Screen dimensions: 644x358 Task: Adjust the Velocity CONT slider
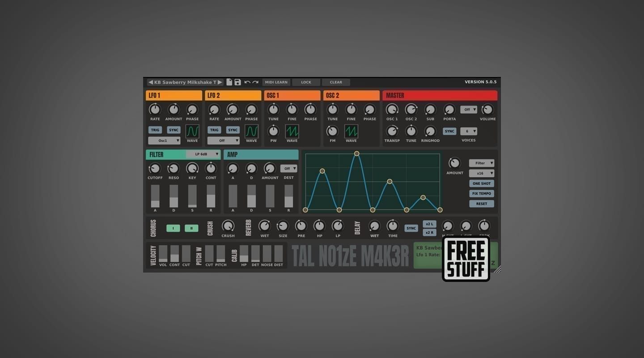pos(174,253)
